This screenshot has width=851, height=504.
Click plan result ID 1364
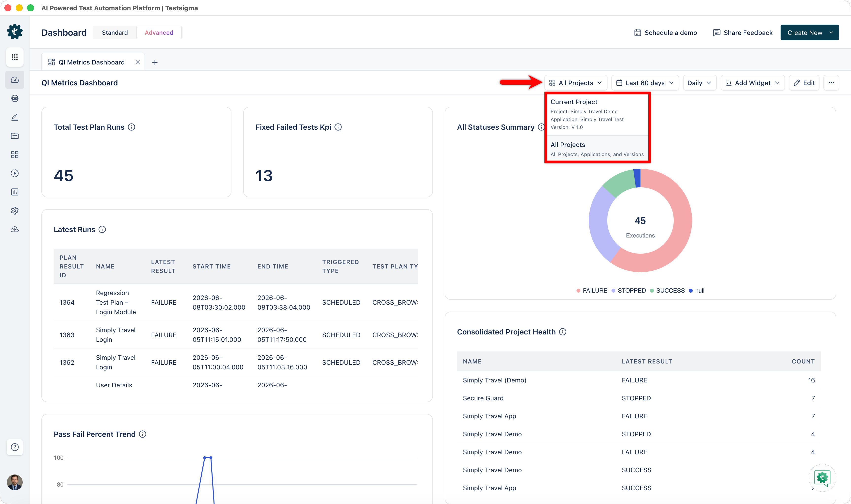[67, 302]
